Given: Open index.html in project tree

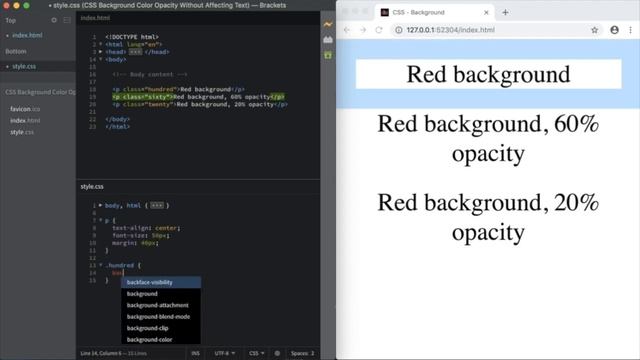Looking at the screenshot, I should coord(25,120).
